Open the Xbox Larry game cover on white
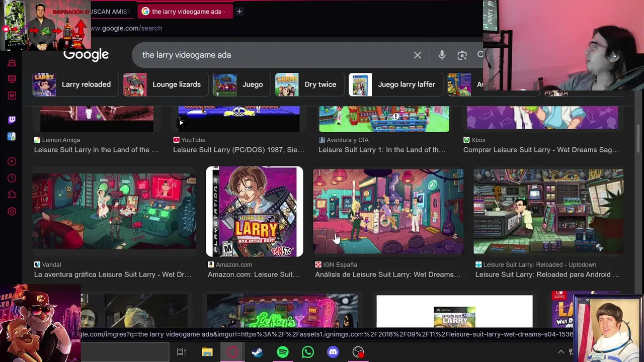Image resolution: width=644 pixels, height=362 pixels. point(454,311)
